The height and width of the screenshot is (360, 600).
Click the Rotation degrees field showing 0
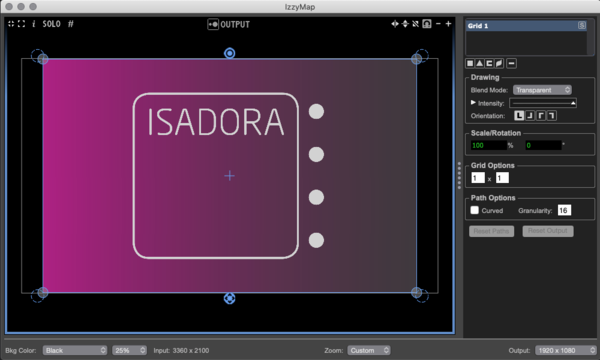[x=543, y=145]
